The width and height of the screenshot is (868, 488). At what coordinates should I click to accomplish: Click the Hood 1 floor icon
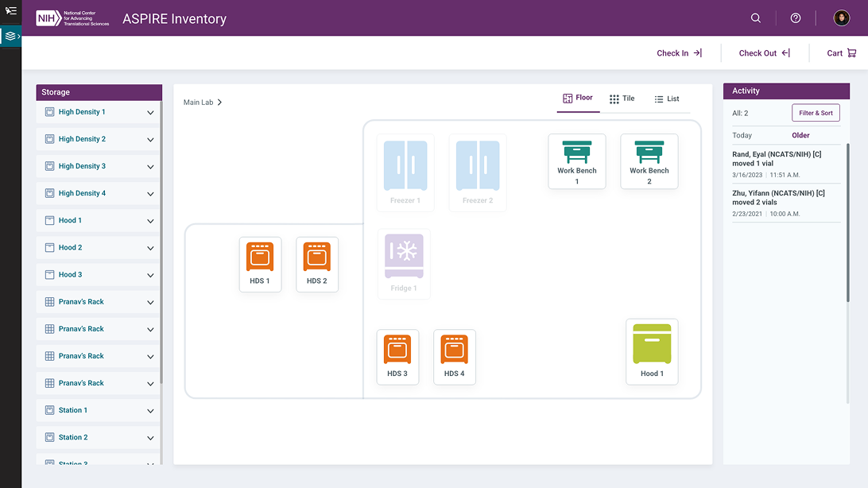[652, 351]
